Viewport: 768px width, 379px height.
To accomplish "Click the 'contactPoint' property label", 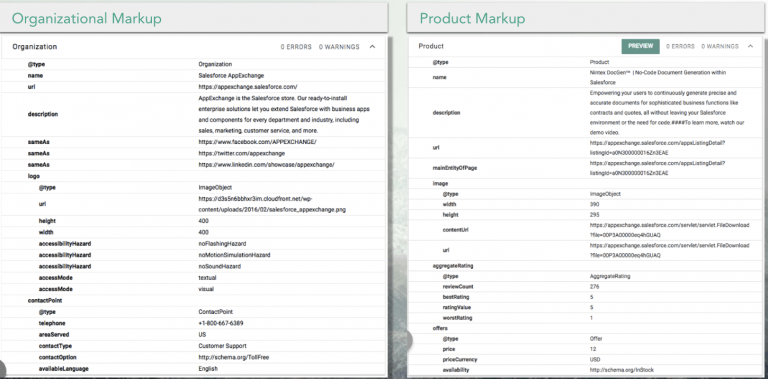I will [45, 300].
